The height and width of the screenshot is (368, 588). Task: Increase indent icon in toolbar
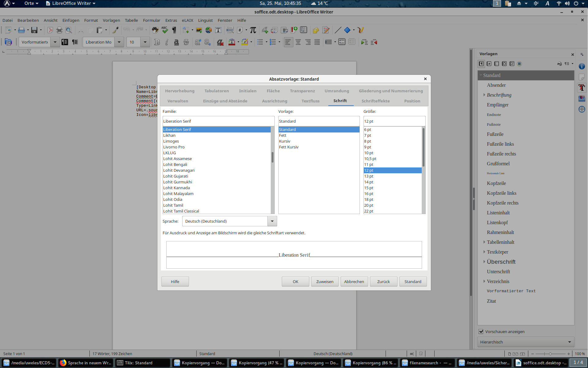tap(364, 42)
